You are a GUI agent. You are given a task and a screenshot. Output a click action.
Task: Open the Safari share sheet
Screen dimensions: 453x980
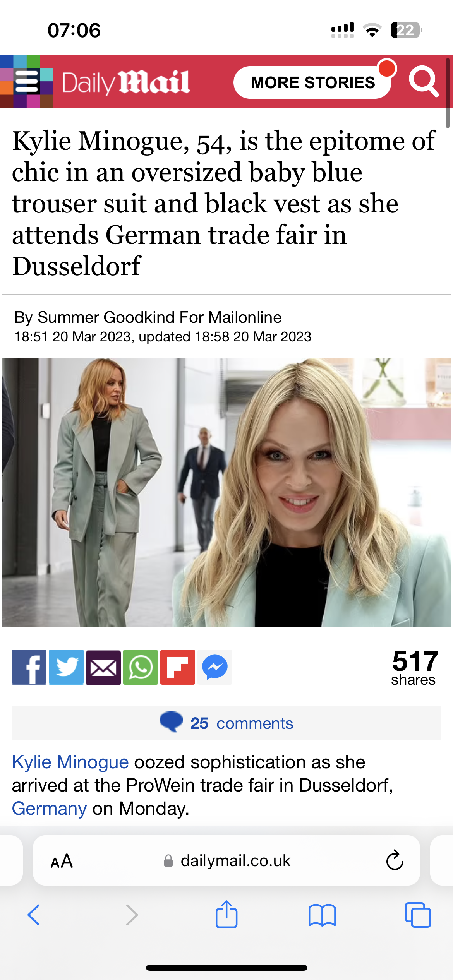click(226, 914)
